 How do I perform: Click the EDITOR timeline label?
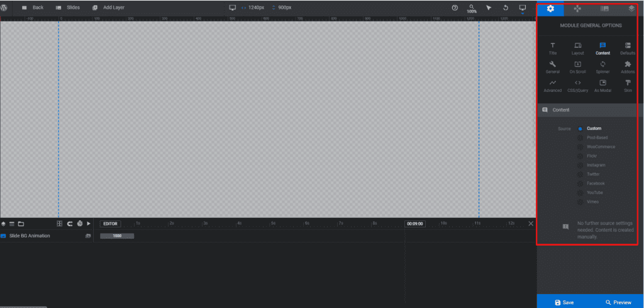[110, 224]
